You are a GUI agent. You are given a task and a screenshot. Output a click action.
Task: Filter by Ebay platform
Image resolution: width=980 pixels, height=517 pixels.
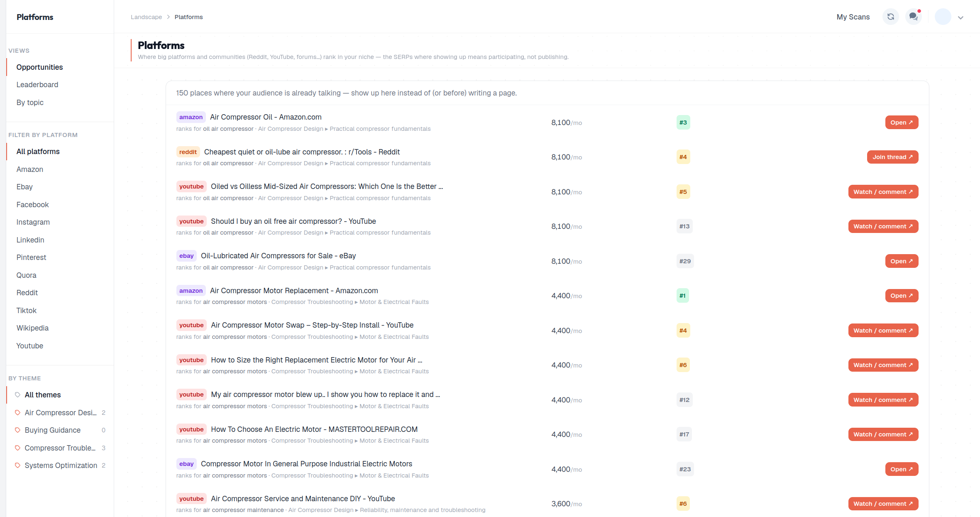coord(60,187)
